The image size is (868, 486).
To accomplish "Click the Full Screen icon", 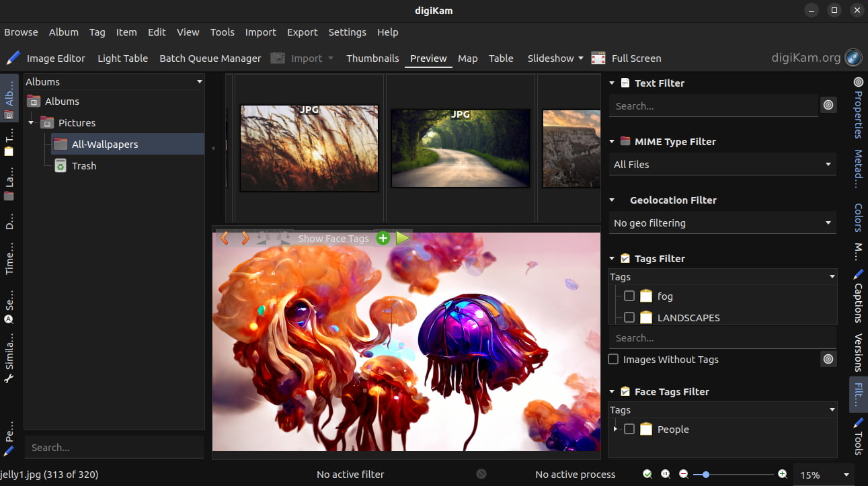I will (598, 58).
